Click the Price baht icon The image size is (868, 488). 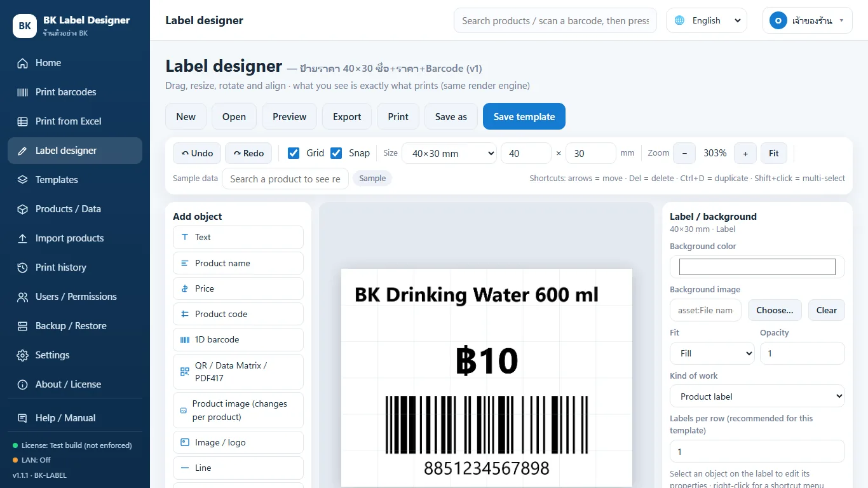(185, 288)
